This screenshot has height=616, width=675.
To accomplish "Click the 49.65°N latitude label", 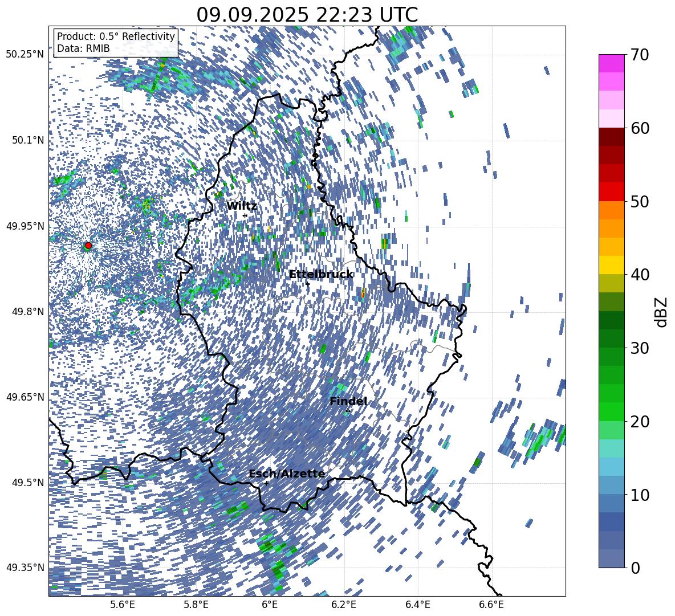I will [x=25, y=397].
